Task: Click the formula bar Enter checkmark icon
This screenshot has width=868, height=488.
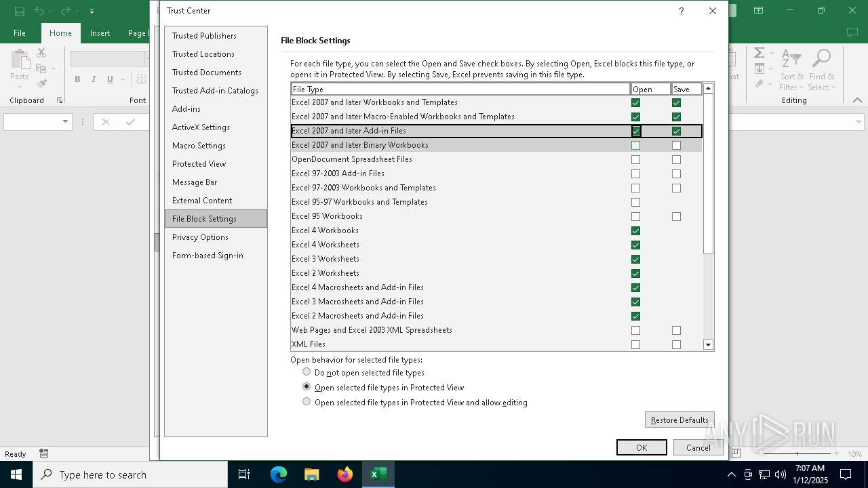Action: coord(130,122)
